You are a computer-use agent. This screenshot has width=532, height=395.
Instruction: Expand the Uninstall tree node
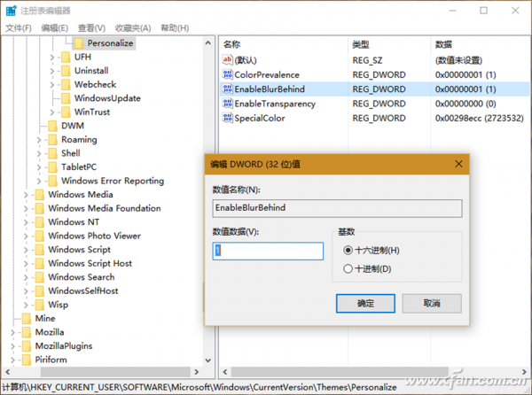point(52,71)
